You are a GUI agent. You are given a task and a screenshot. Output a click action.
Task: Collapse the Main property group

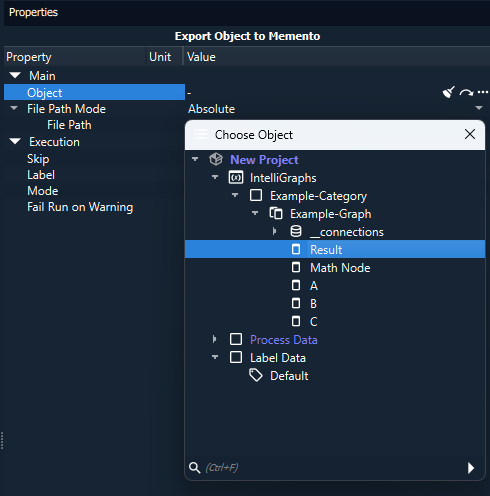[15, 75]
